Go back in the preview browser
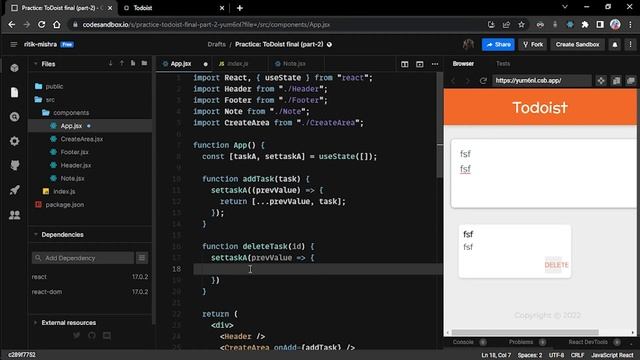Screen dimensions: 640x360 click(x=453, y=80)
